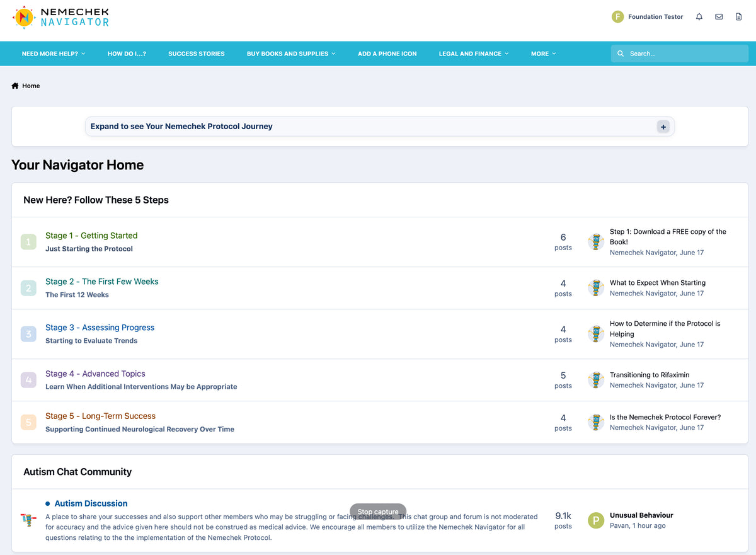Click Pavan's avatar circle
Viewport: 756px width, 555px height.
[596, 520]
